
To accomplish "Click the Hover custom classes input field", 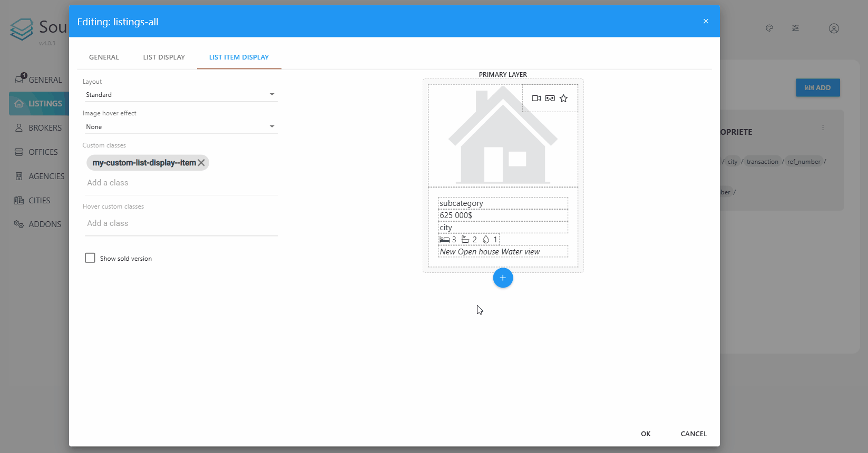I will 180,223.
